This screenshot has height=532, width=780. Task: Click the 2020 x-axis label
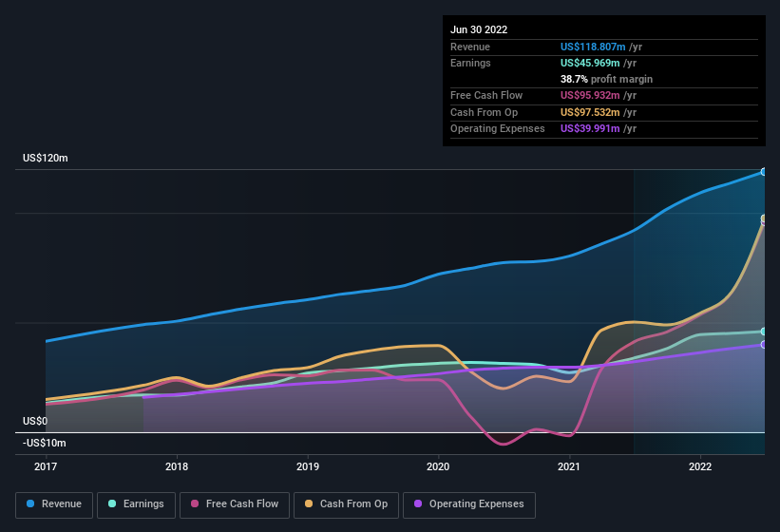438,466
